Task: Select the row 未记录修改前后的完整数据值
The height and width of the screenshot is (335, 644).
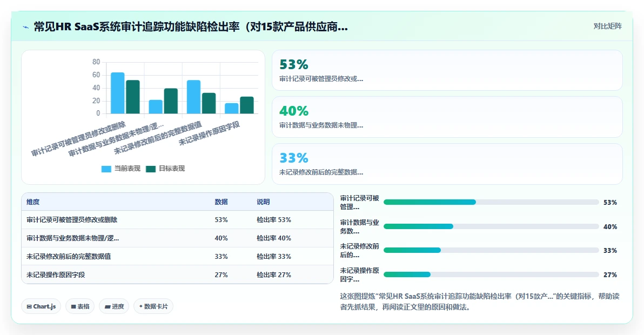Action: click(177, 257)
